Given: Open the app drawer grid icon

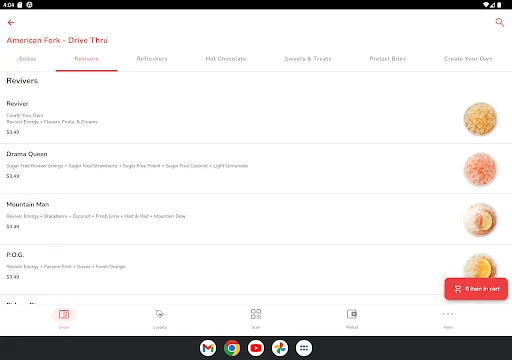Looking at the screenshot, I should [x=304, y=348].
